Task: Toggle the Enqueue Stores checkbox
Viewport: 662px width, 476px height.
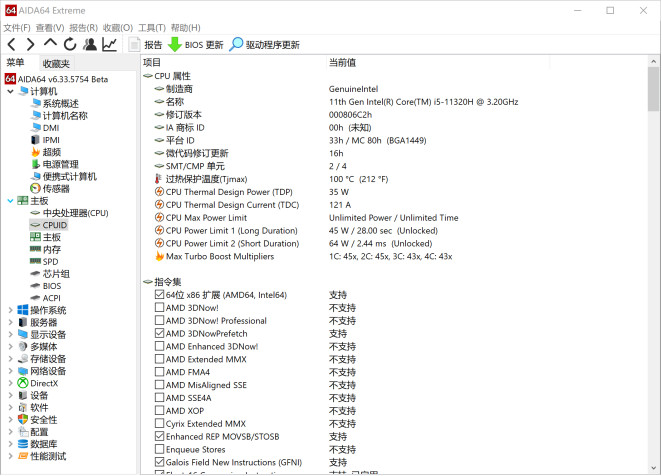Action: coord(160,450)
